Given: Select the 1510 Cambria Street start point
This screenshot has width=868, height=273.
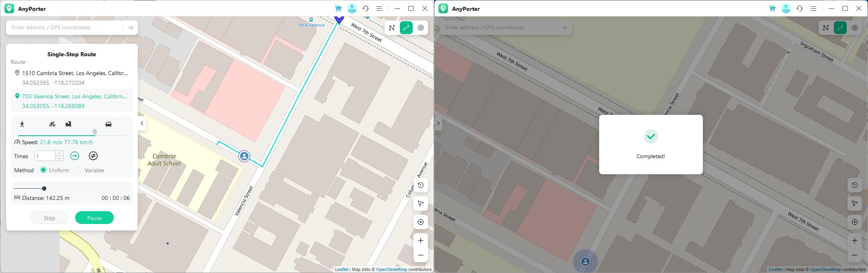Looking at the screenshot, I should (x=72, y=78).
